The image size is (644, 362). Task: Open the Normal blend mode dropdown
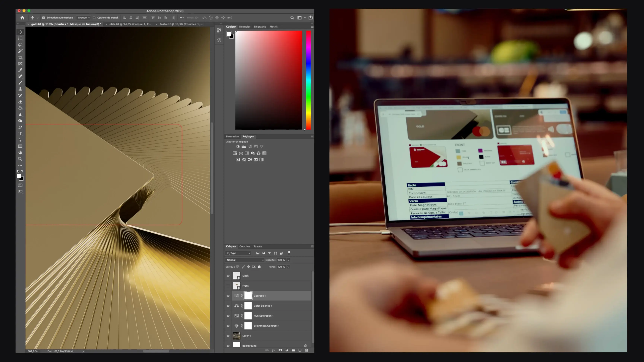(x=245, y=260)
